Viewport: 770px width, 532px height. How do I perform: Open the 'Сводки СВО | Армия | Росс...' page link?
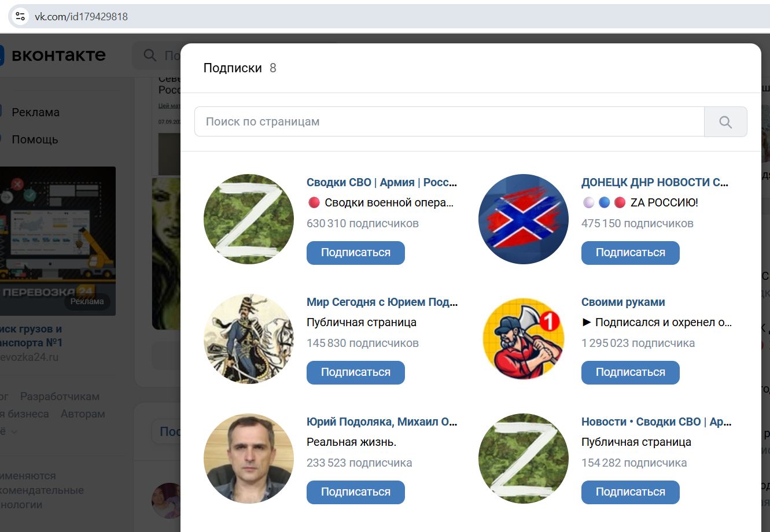382,182
